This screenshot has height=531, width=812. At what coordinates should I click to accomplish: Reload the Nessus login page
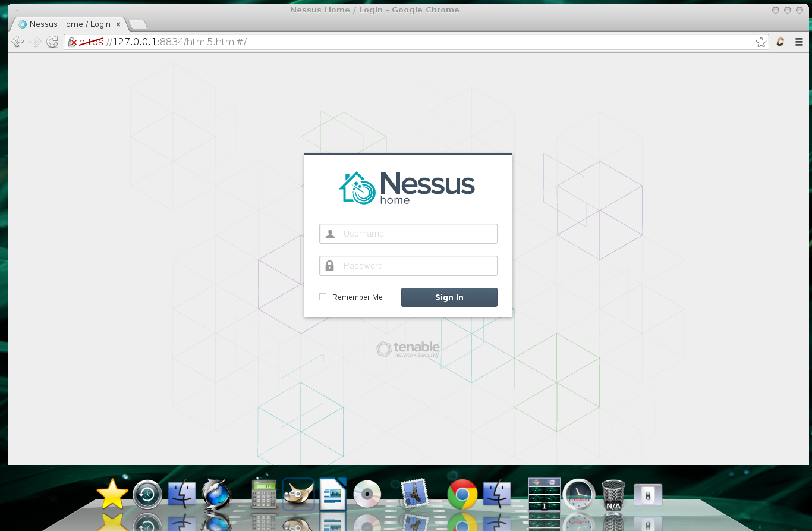tap(52, 42)
